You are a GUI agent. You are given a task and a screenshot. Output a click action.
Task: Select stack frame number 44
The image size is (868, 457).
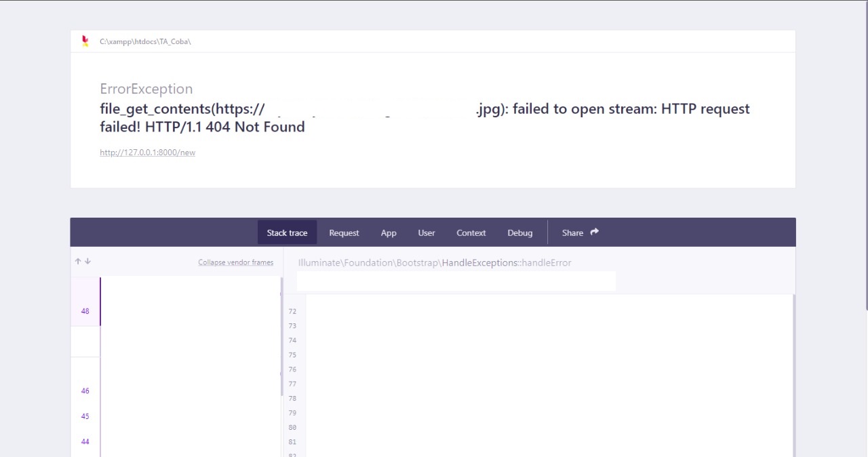click(x=85, y=441)
